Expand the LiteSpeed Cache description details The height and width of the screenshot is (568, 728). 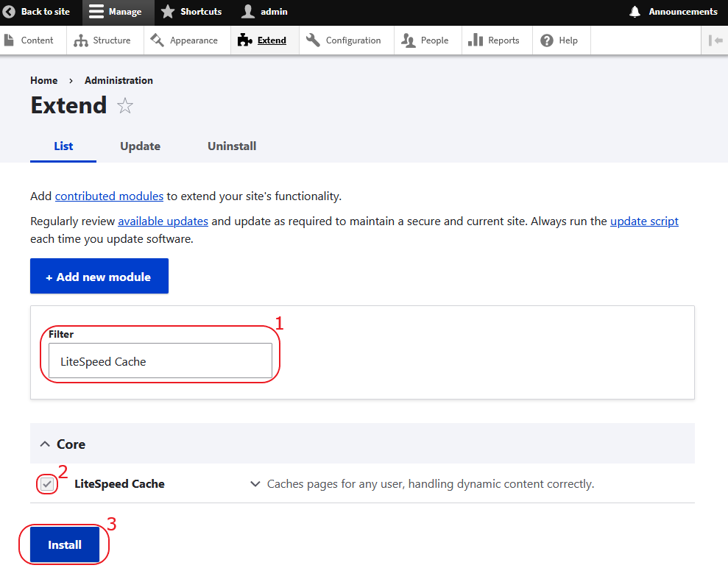coord(255,484)
